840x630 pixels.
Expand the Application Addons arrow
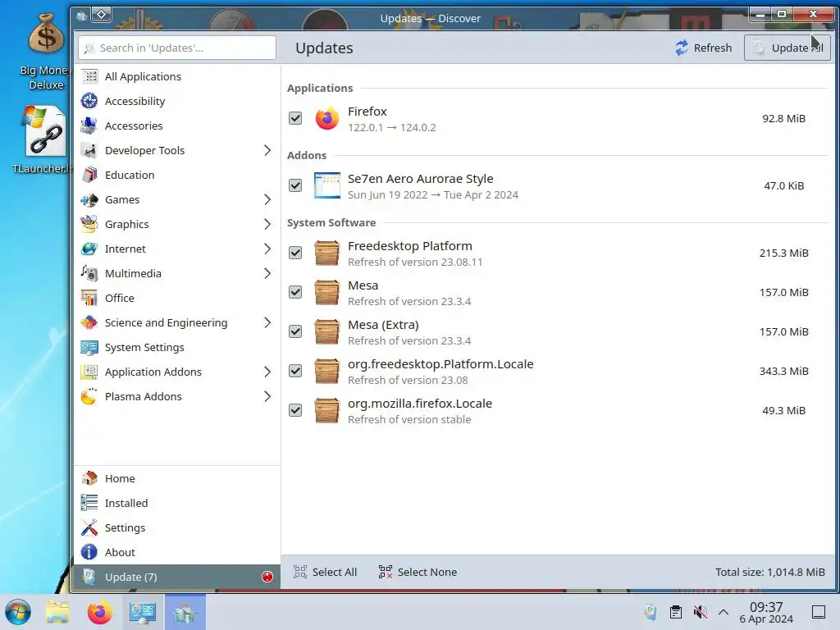pos(267,372)
